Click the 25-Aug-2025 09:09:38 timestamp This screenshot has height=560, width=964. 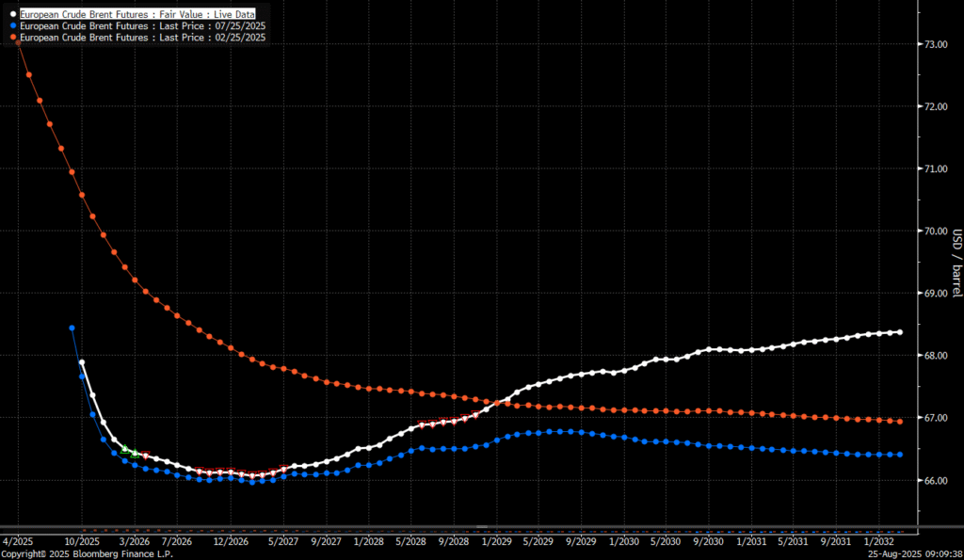(x=915, y=553)
